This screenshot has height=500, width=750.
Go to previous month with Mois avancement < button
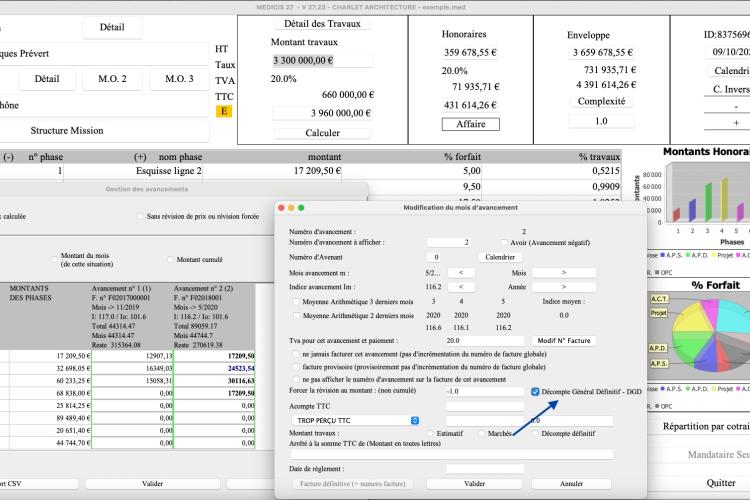click(461, 273)
